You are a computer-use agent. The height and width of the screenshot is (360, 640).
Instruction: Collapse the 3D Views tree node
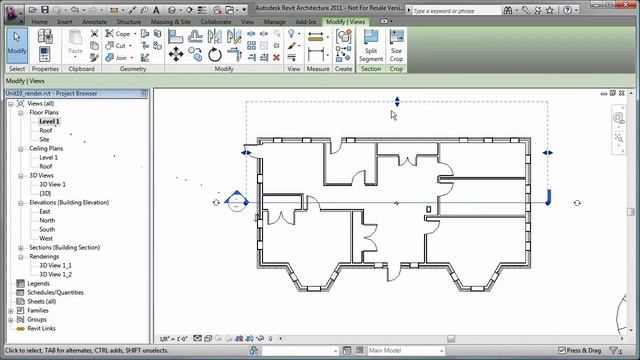coord(20,176)
